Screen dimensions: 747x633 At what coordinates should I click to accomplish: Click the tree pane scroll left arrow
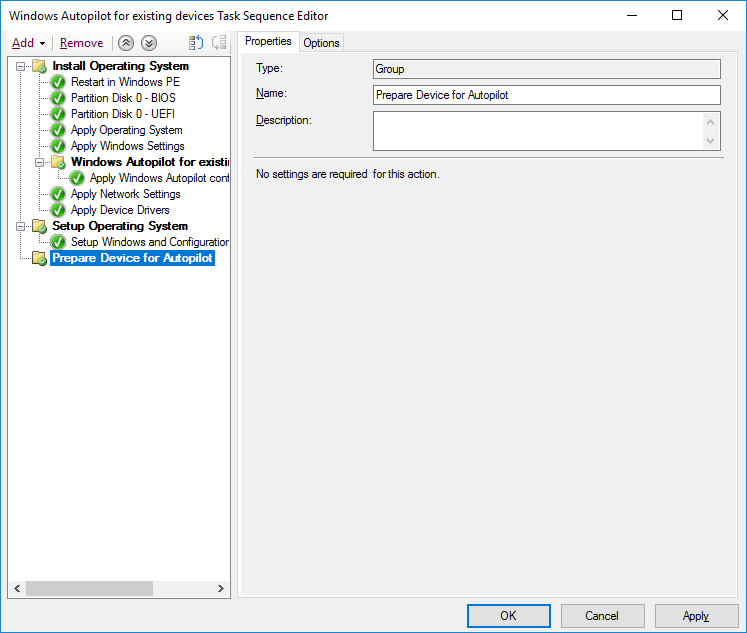(17, 589)
